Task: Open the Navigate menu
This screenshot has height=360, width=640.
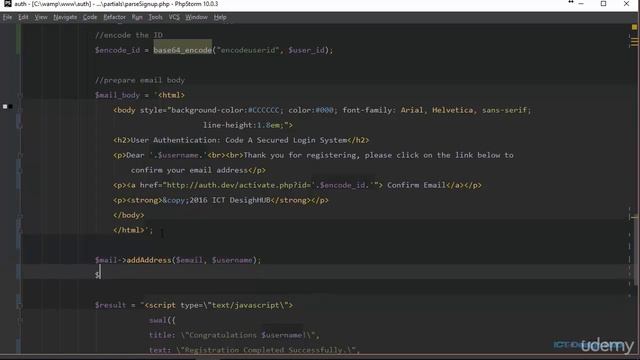Action: tap(65, 17)
